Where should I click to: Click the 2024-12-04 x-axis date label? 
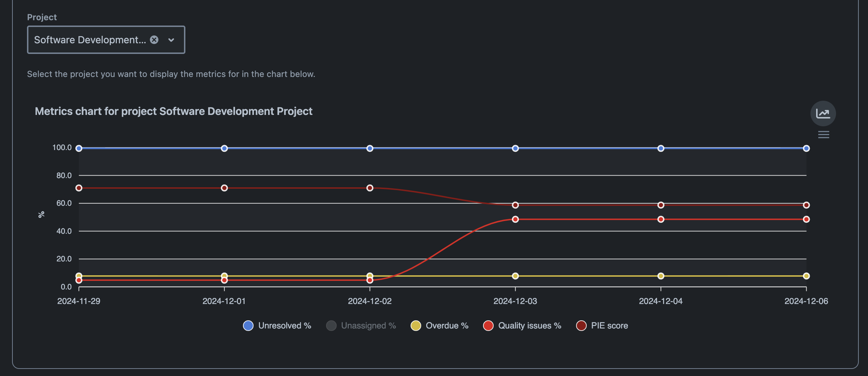tap(661, 301)
